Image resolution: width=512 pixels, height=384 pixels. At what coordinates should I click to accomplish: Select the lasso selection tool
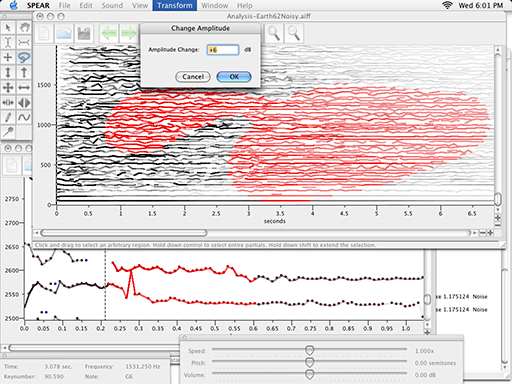point(24,57)
